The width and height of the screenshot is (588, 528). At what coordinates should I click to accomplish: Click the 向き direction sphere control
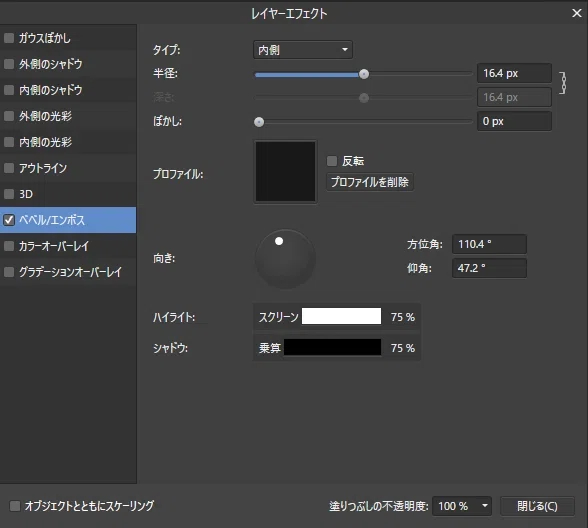coord(285,259)
